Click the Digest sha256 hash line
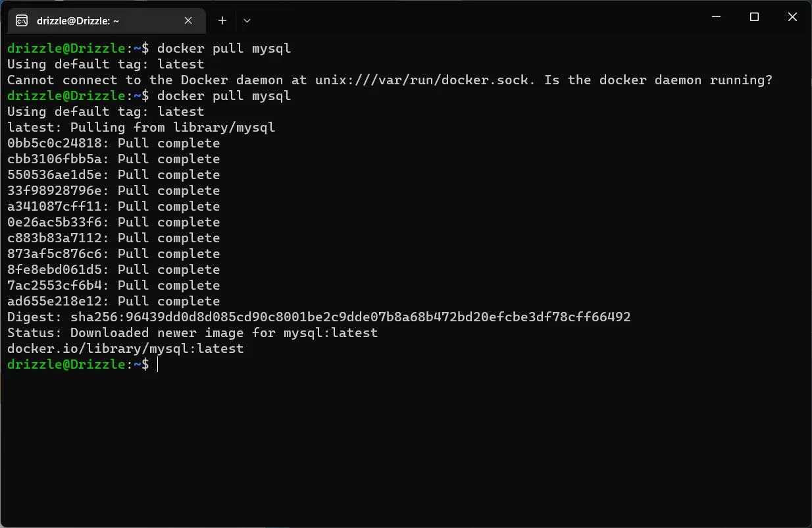Screen dimensions: 812x528 point(318,317)
